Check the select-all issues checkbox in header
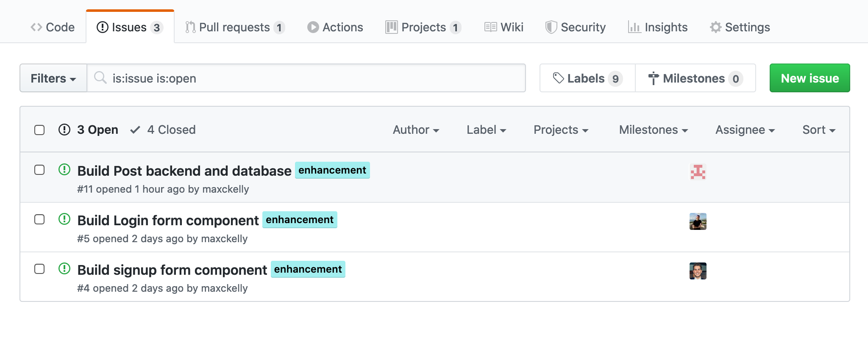Screen dimensions: 868x337 pyautogui.click(x=39, y=130)
